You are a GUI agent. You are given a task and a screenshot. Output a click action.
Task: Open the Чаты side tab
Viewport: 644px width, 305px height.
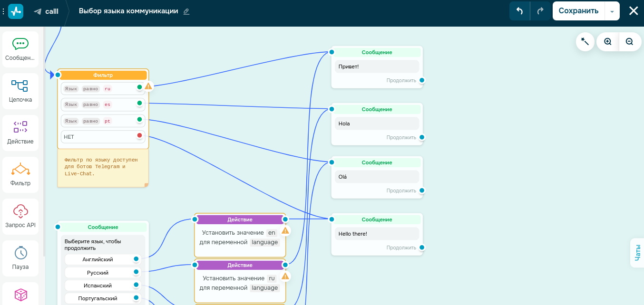[x=637, y=252]
